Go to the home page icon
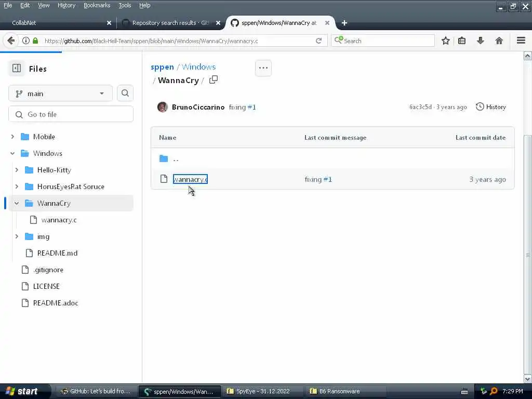 499,41
